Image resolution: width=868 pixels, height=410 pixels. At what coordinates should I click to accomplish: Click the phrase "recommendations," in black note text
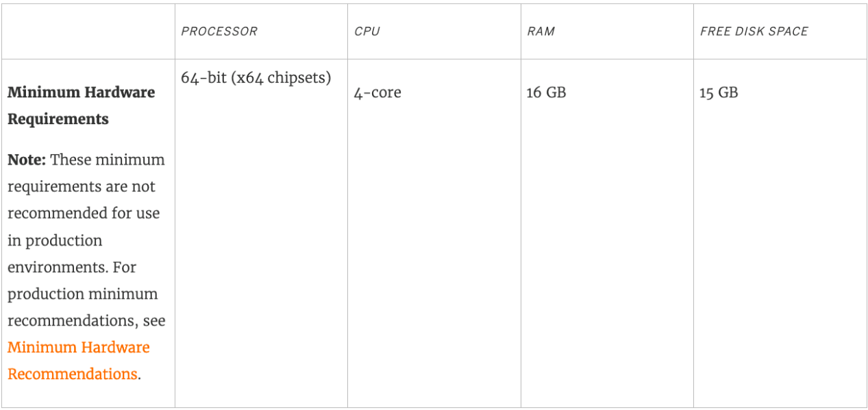[x=71, y=321]
